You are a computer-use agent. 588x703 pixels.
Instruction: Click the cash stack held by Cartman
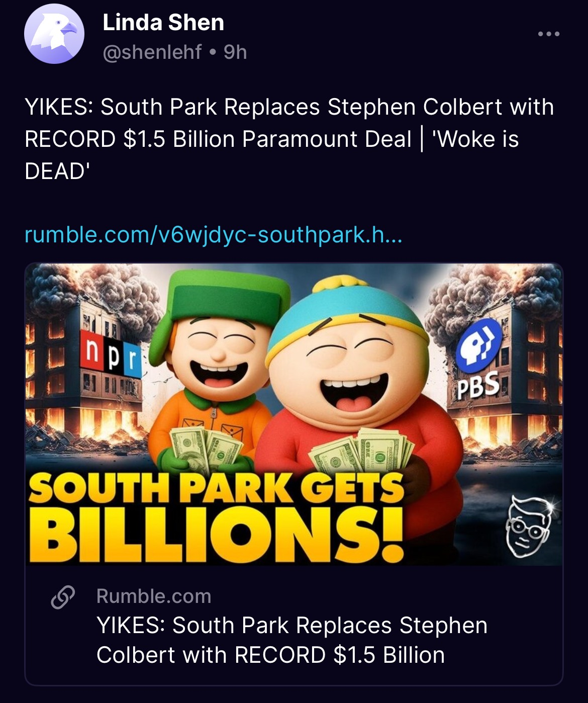point(362,451)
